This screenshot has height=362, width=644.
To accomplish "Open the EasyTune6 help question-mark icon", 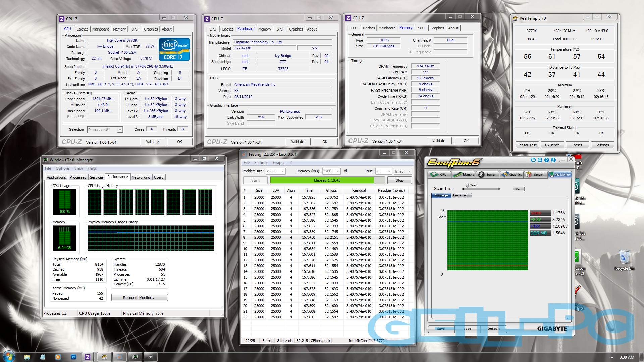I will click(547, 160).
